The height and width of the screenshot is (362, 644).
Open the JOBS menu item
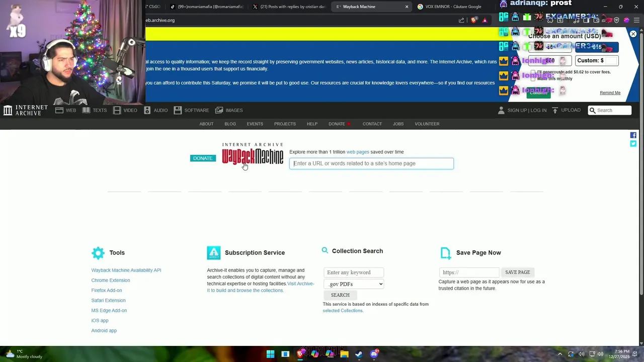(398, 124)
